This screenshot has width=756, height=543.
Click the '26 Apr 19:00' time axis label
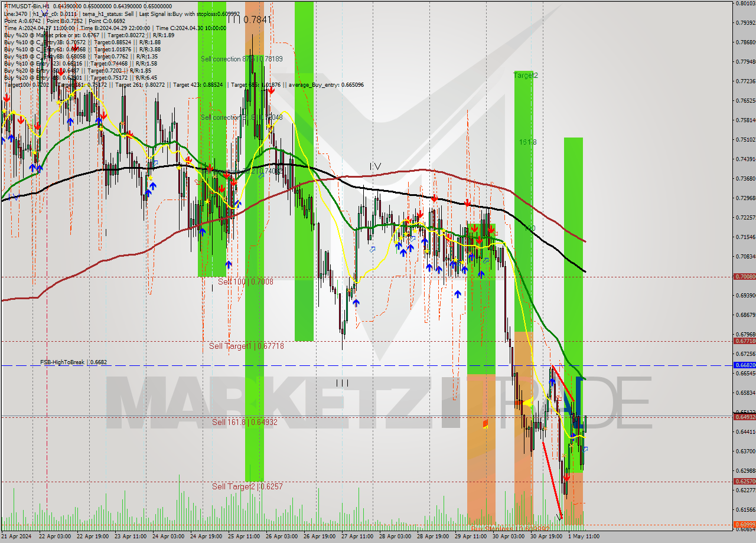coord(319,537)
